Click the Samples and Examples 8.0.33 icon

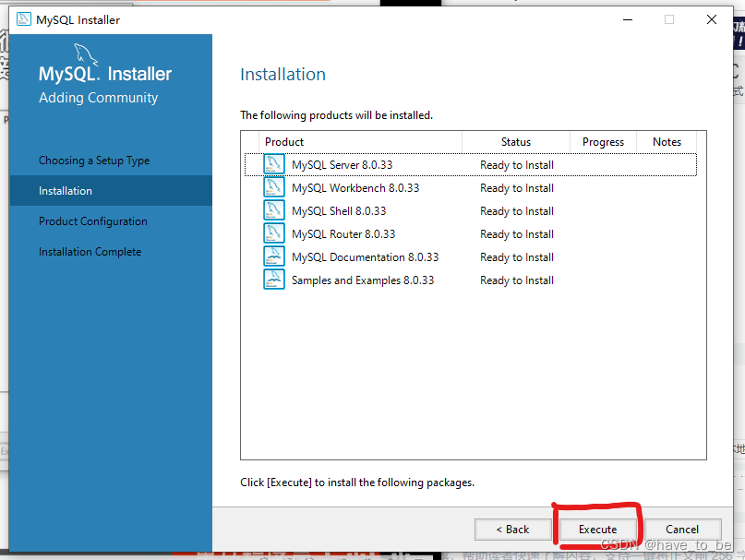coord(273,280)
